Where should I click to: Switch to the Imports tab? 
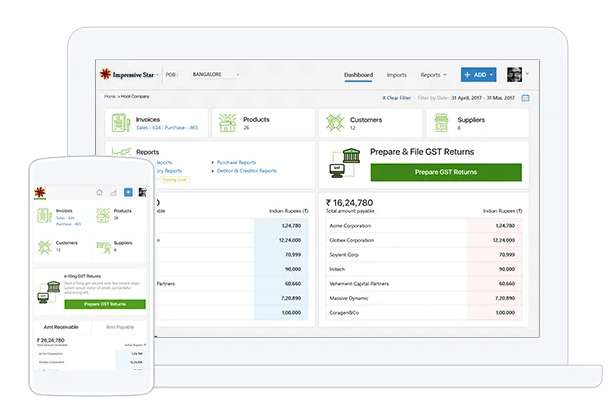pos(396,75)
